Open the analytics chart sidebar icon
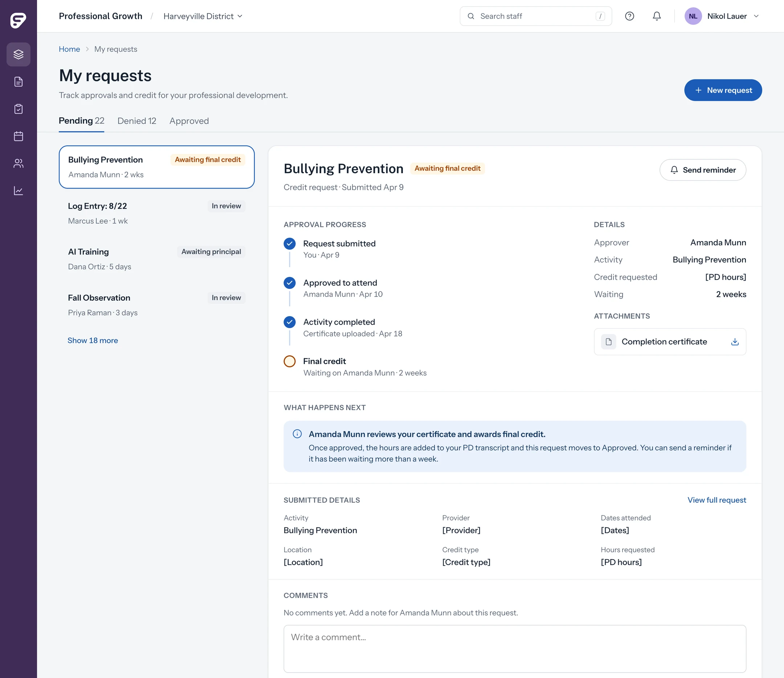The image size is (784, 678). (x=19, y=191)
